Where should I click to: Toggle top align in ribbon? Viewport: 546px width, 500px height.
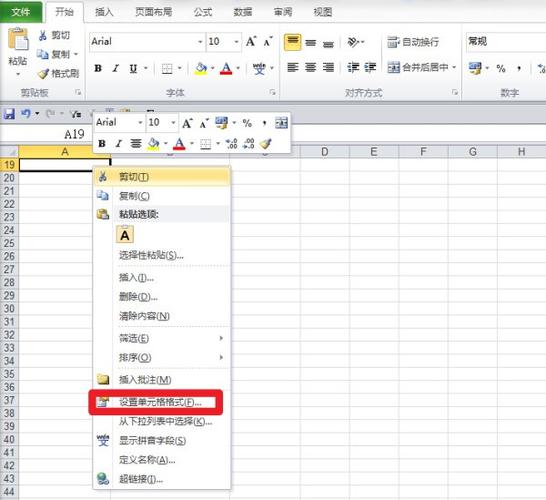(x=292, y=42)
